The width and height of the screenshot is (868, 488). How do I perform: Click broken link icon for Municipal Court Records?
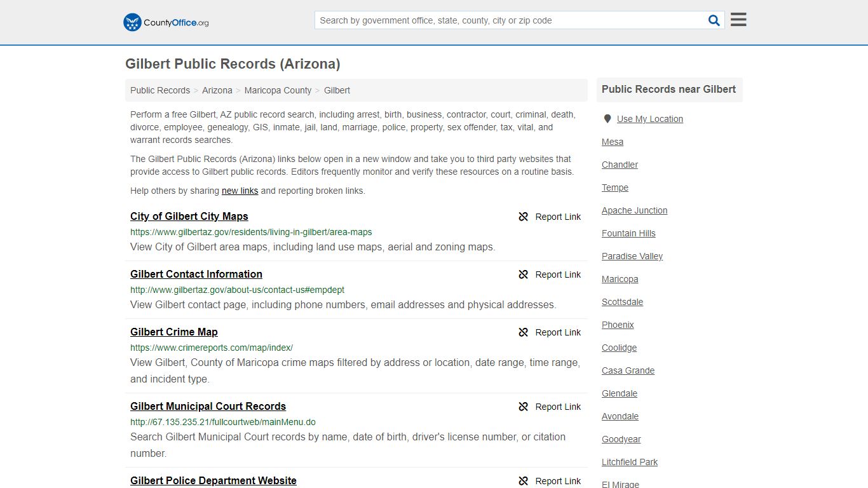point(524,407)
